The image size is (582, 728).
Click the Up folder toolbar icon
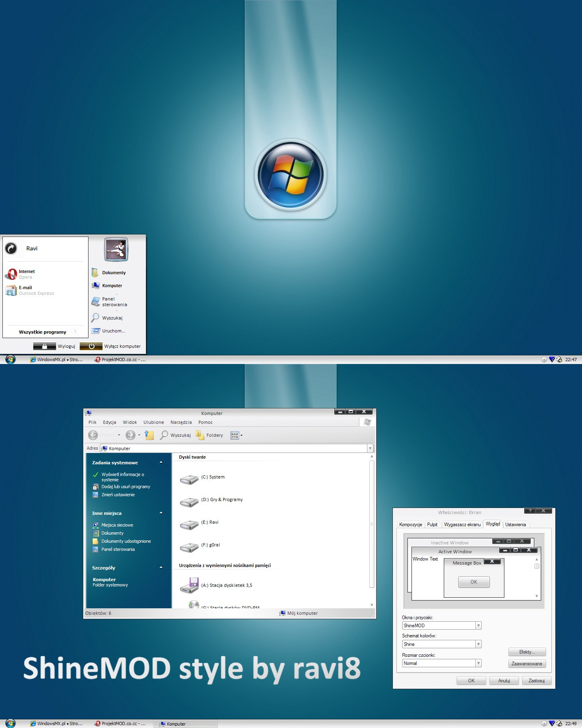tap(149, 435)
